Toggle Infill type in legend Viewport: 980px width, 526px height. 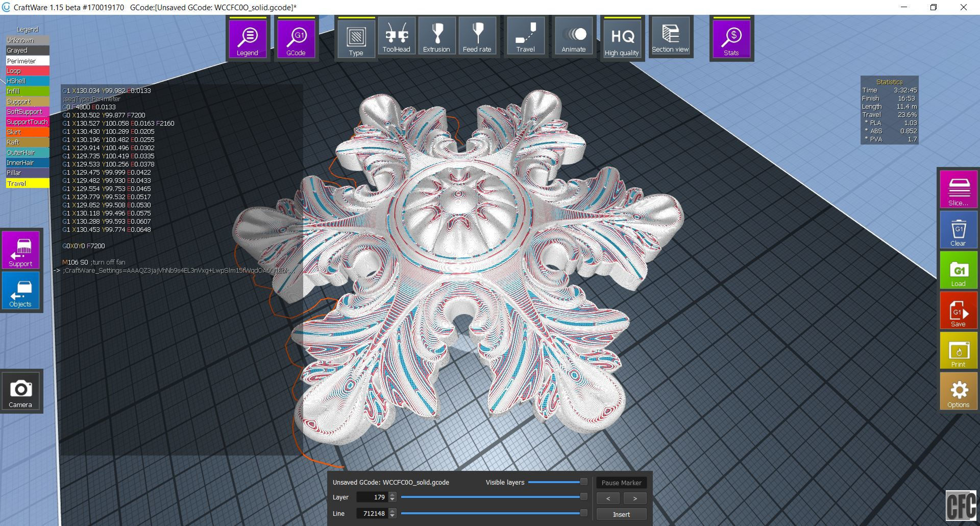(28, 91)
